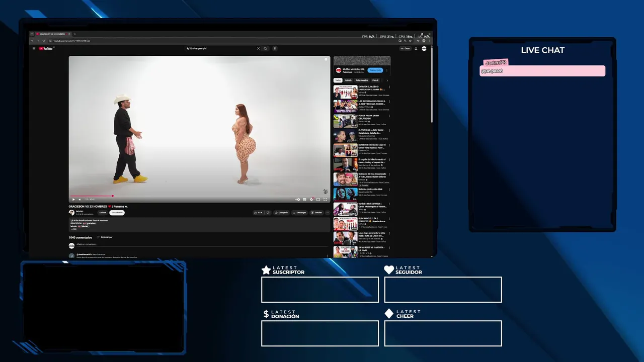Dislike the video with thumbs down
Viewport: 644px width, 362px height.
point(268,213)
